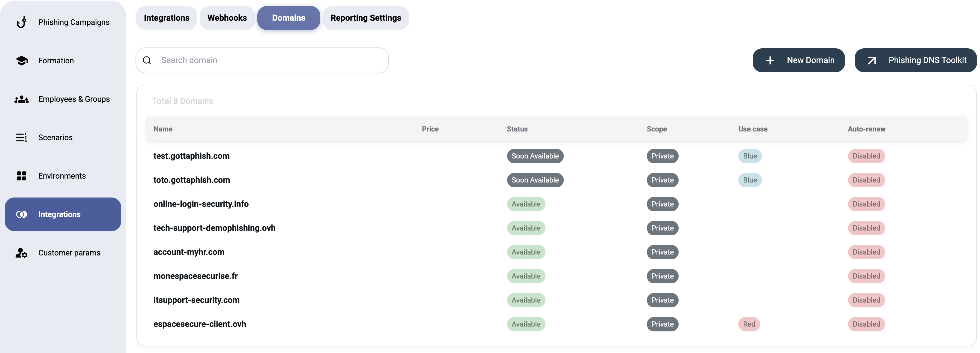
Task: Switch to the Integrations tab
Action: (x=167, y=18)
